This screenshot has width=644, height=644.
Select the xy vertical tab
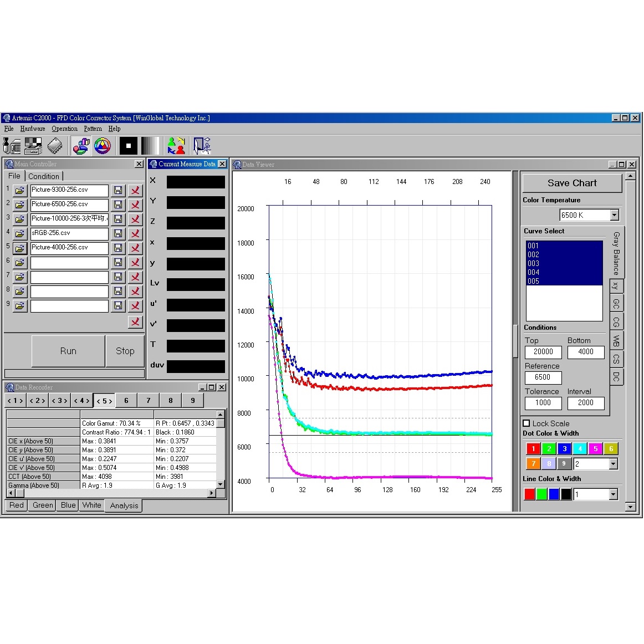pos(616,285)
